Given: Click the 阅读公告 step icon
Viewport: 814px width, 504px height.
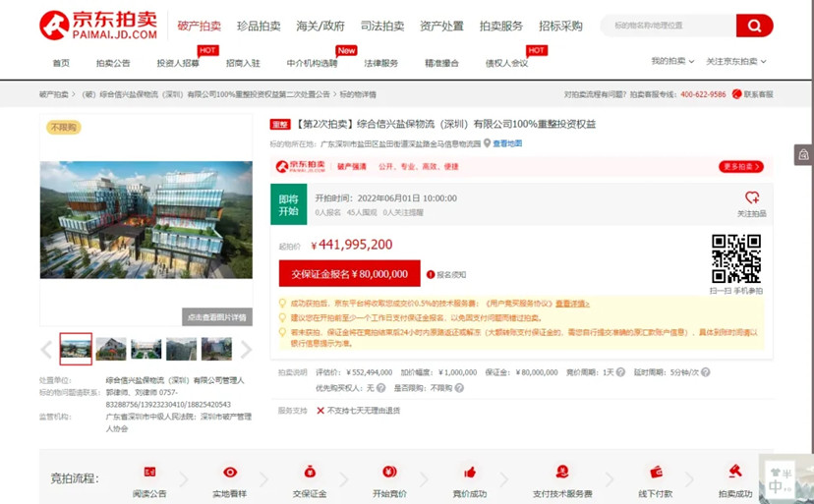Looking at the screenshot, I should [150, 472].
